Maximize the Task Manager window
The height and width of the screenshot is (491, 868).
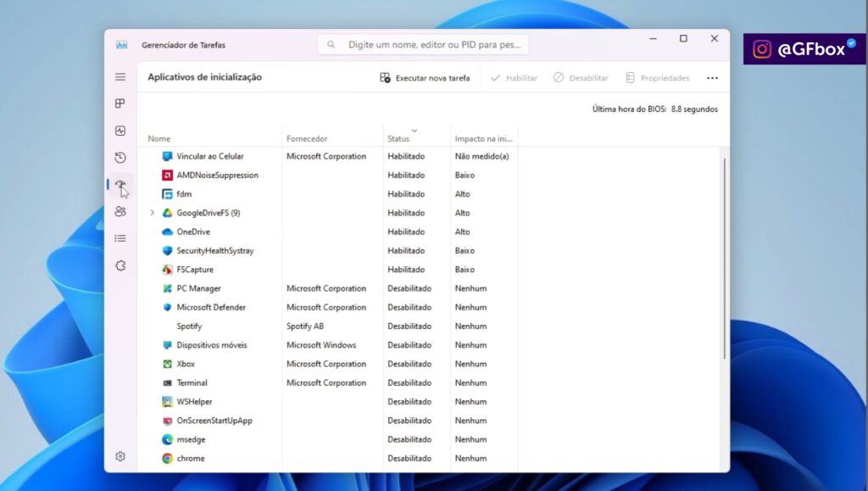[x=684, y=39]
